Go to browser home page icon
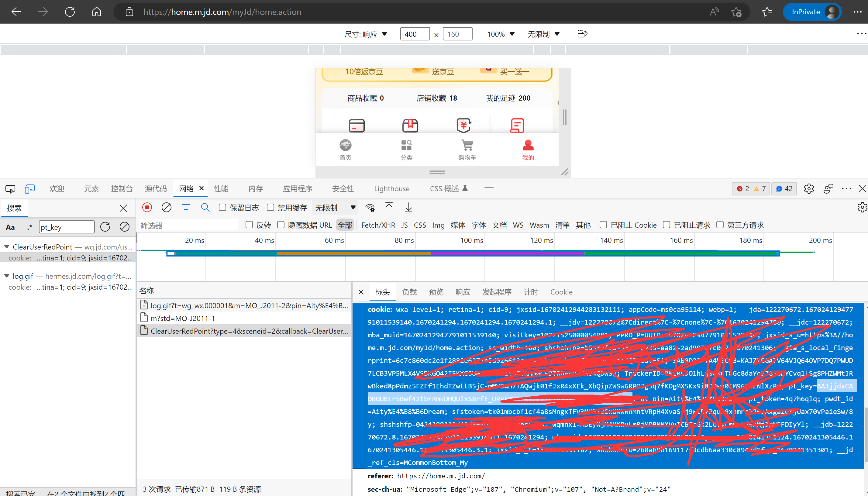868x496 pixels. [97, 12]
